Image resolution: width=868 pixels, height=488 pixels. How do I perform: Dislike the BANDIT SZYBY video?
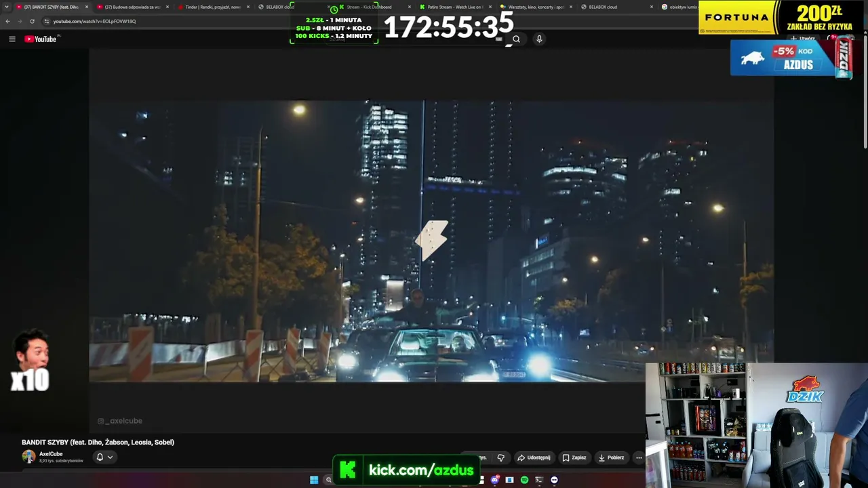pyautogui.click(x=500, y=457)
